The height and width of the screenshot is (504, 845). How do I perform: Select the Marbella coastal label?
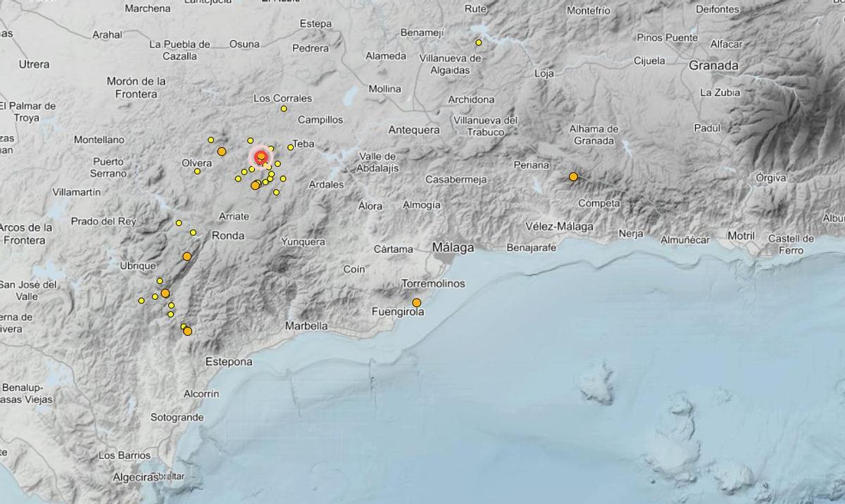click(x=306, y=326)
